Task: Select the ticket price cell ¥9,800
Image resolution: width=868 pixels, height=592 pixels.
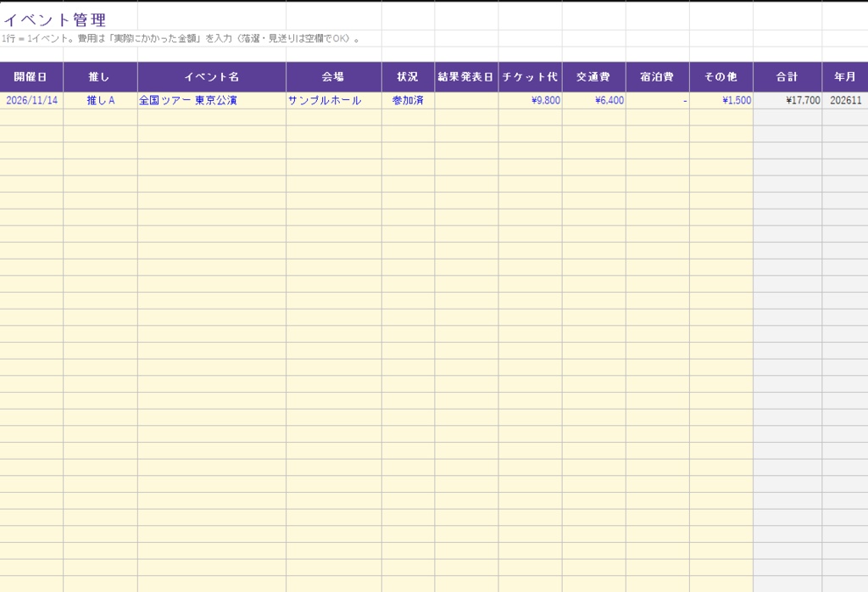Action: pyautogui.click(x=531, y=100)
